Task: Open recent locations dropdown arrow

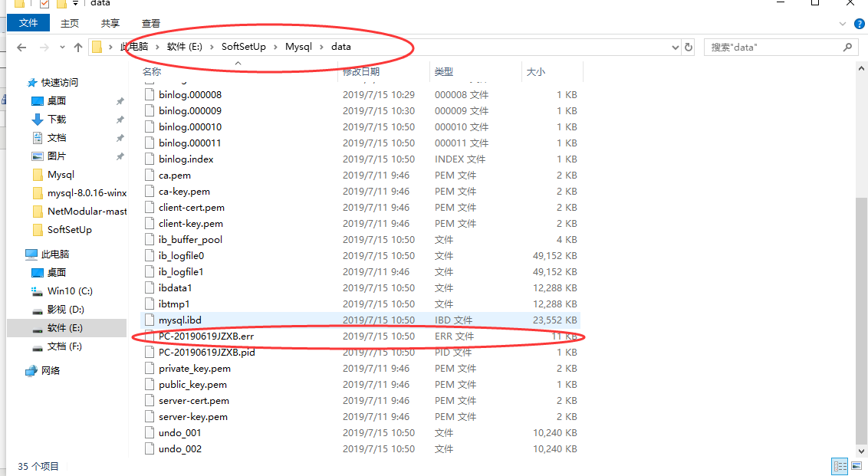Action: pyautogui.click(x=62, y=48)
